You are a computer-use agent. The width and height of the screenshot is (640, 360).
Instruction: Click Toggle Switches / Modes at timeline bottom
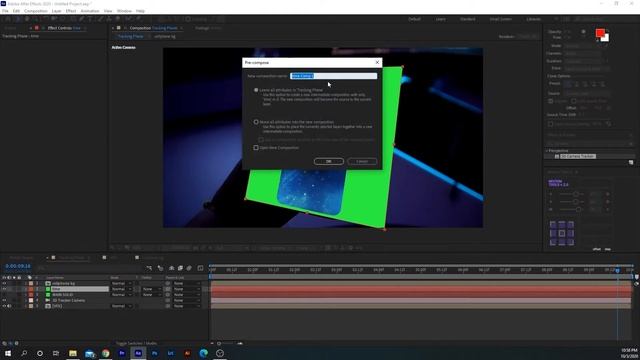tap(136, 343)
